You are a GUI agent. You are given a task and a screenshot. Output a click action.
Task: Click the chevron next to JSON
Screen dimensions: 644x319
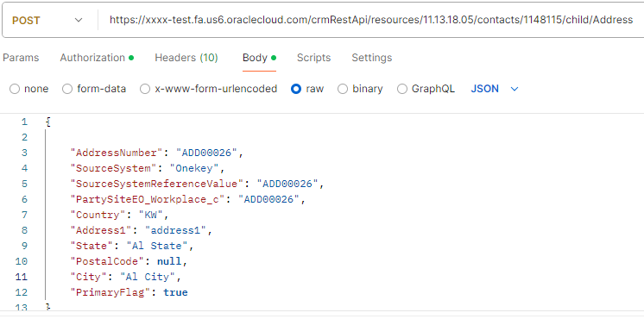[515, 89]
